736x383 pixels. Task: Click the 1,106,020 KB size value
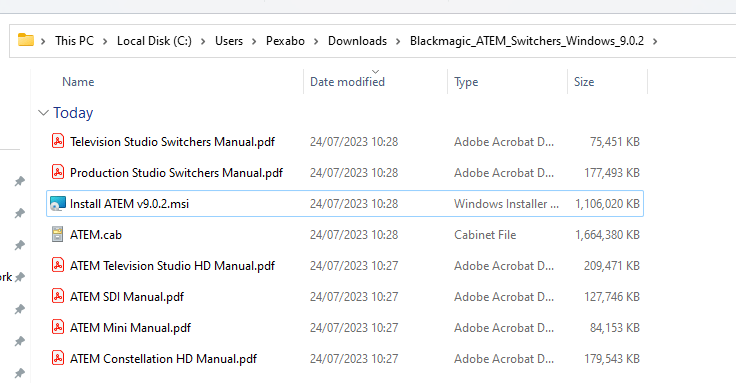(x=607, y=204)
